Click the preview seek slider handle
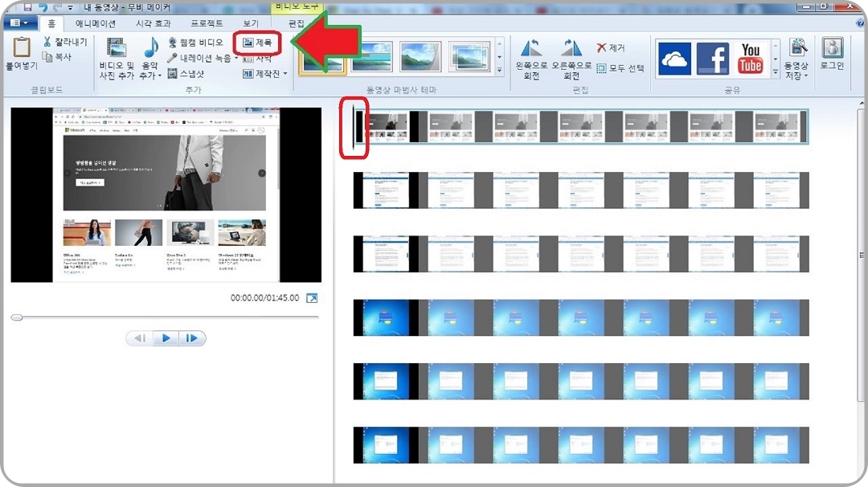Viewport: 868px width, 487px height. pos(17,317)
